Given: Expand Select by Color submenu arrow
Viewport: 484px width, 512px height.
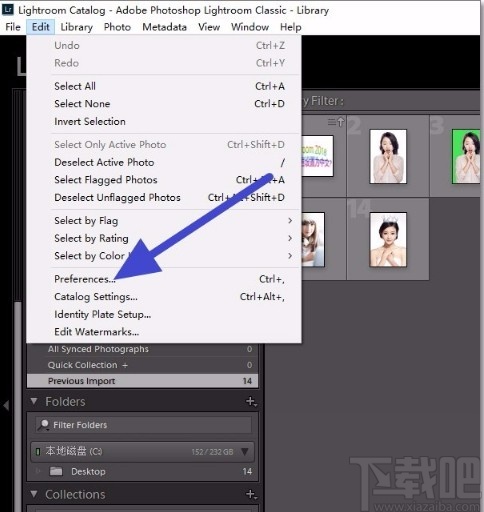Looking at the screenshot, I should point(290,256).
